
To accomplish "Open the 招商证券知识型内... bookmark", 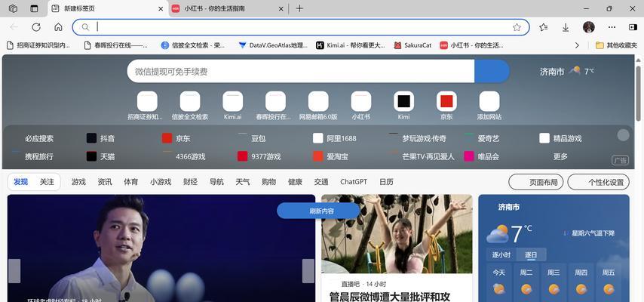I will tap(38, 45).
